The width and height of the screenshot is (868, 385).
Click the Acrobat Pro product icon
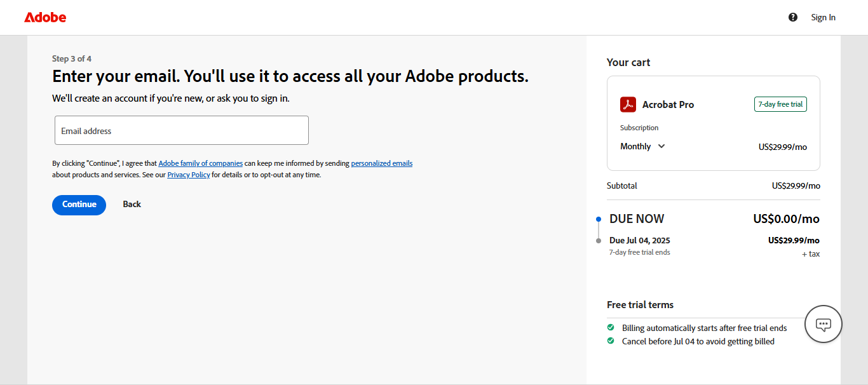(x=628, y=104)
